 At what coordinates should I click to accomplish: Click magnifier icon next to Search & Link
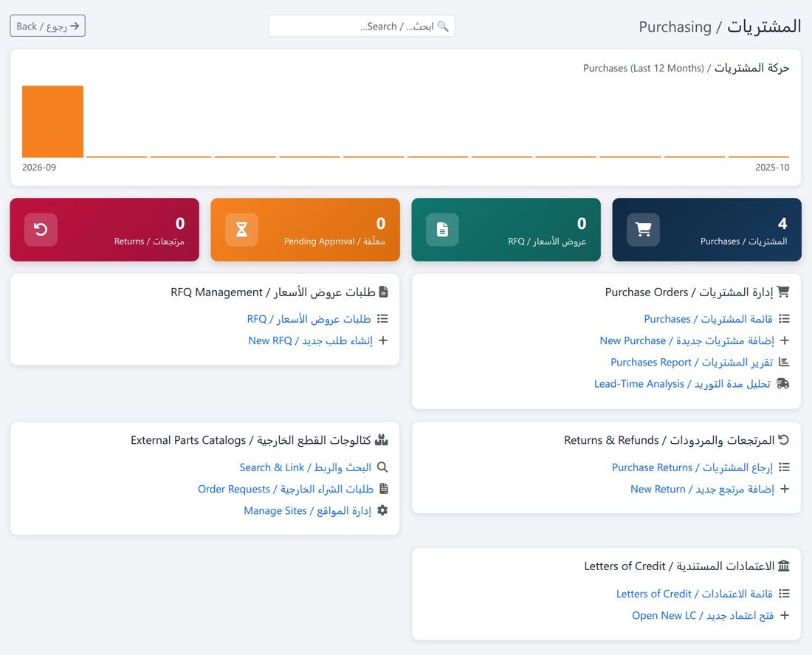pyautogui.click(x=382, y=467)
